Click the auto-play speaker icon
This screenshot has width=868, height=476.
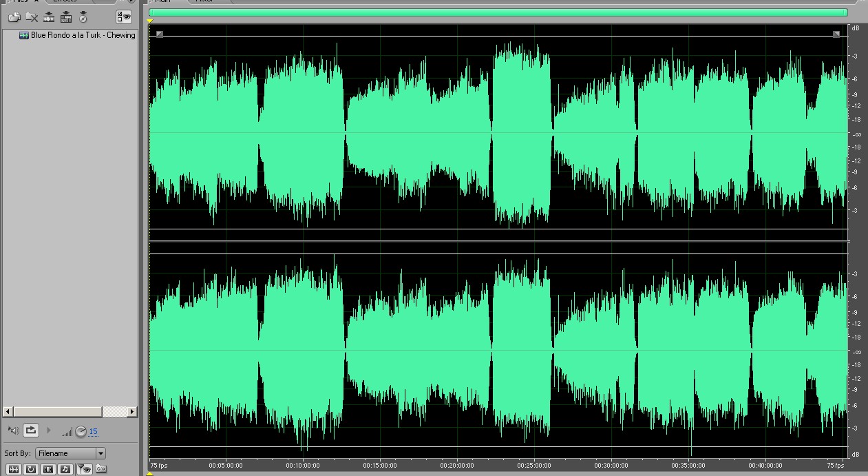(x=13, y=431)
